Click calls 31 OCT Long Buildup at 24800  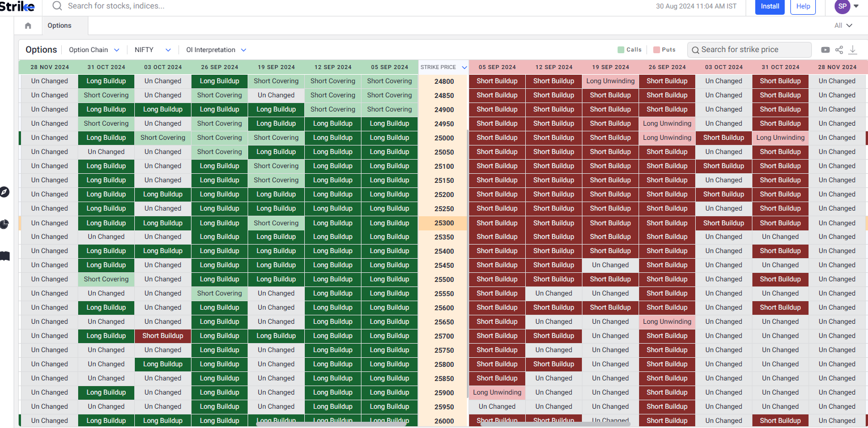click(x=107, y=81)
